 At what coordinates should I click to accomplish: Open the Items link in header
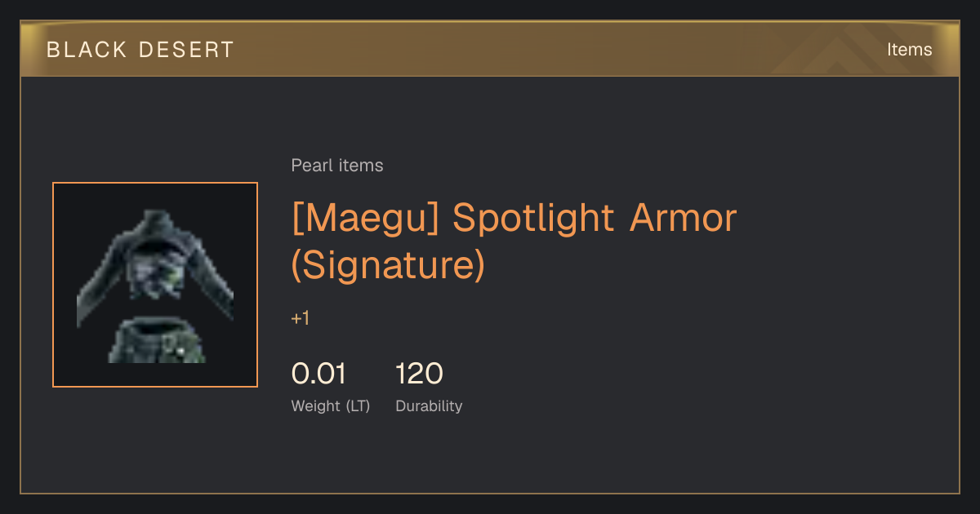click(909, 50)
